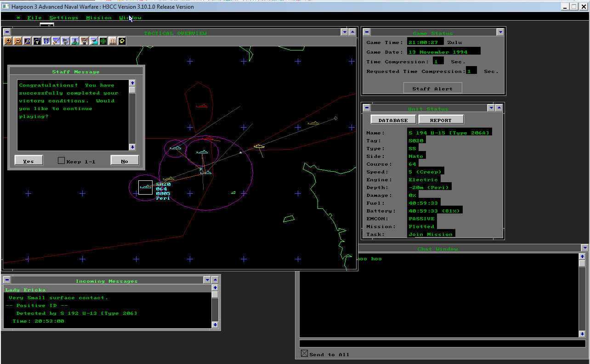Collapse Incoming Messages with its minus button
Screen dimensions: 590x364
tap(8, 280)
